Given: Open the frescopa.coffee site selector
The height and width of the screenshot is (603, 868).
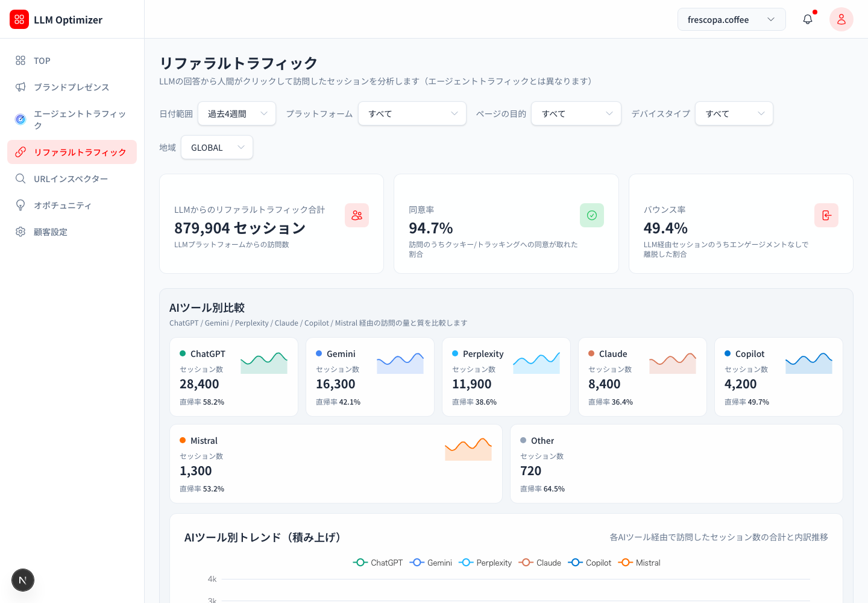Looking at the screenshot, I should click(x=732, y=19).
